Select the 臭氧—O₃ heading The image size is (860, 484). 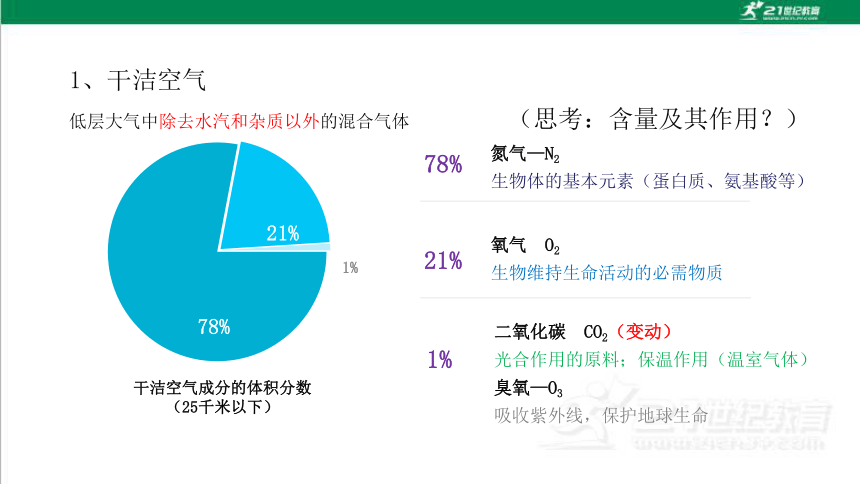[528, 388]
